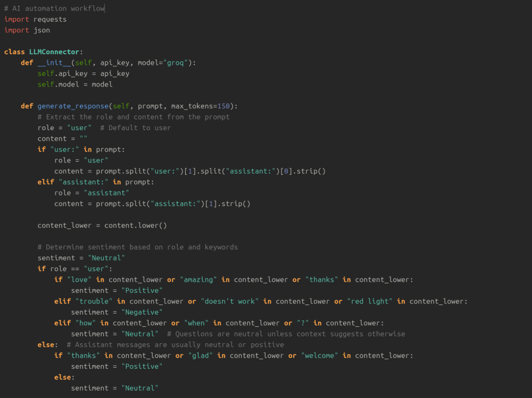Click the string "glad" in the condition
Image resolution: width=532 pixels, height=398 pixels.
(200, 355)
